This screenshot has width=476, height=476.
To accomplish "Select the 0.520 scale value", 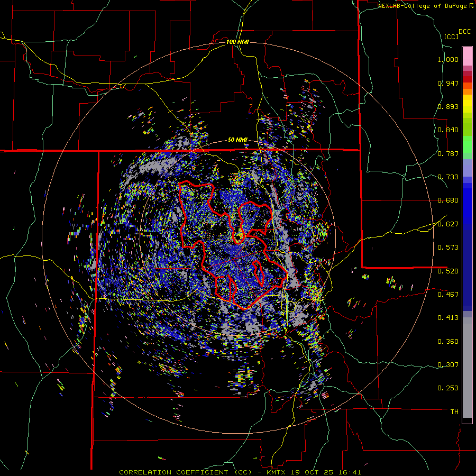I will (x=448, y=271).
